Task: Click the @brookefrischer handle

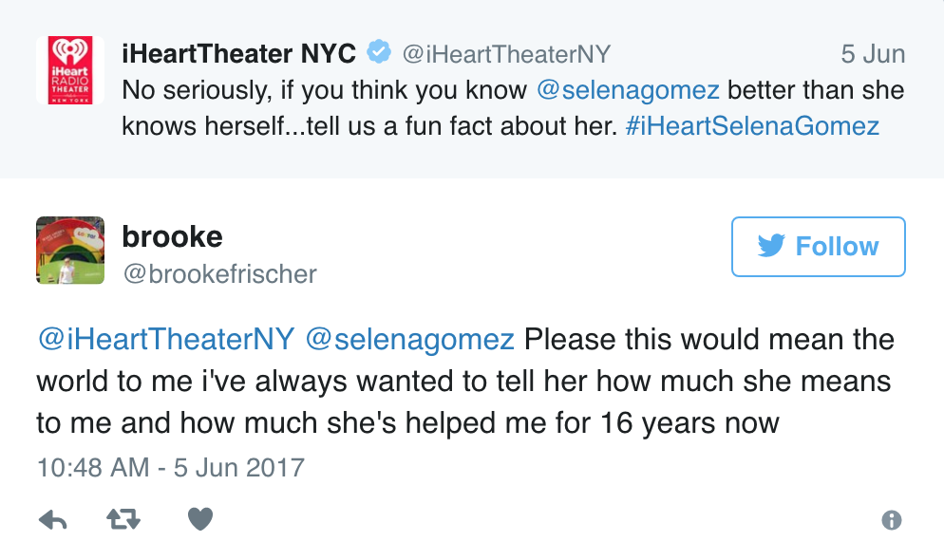Action: click(219, 274)
